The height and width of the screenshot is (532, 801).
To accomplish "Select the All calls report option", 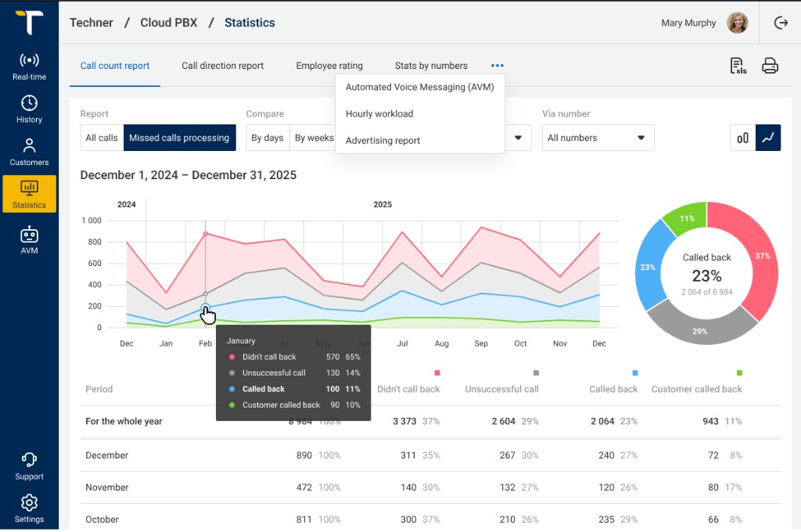I will [x=102, y=138].
